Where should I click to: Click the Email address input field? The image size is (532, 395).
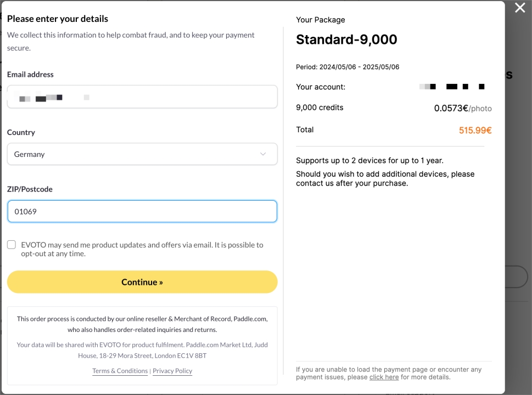[142, 97]
